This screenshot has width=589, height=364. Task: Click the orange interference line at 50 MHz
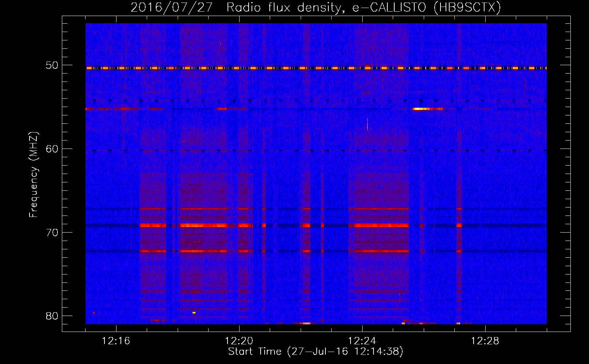click(x=316, y=68)
